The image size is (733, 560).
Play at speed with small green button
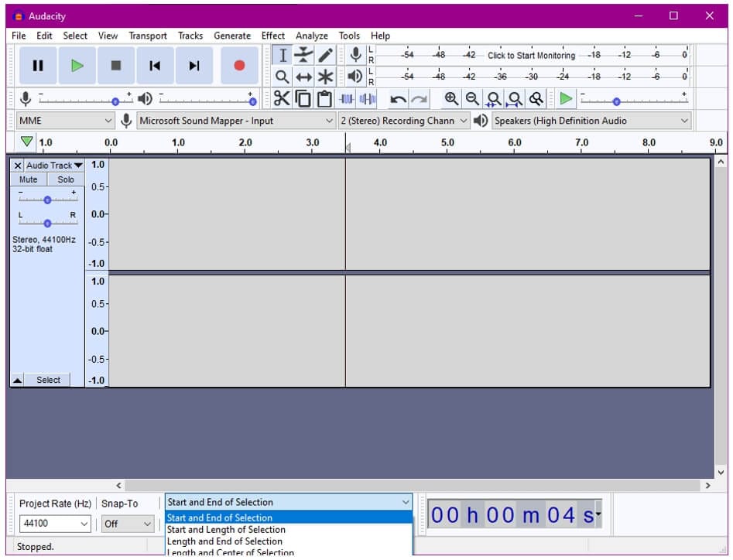tap(566, 98)
